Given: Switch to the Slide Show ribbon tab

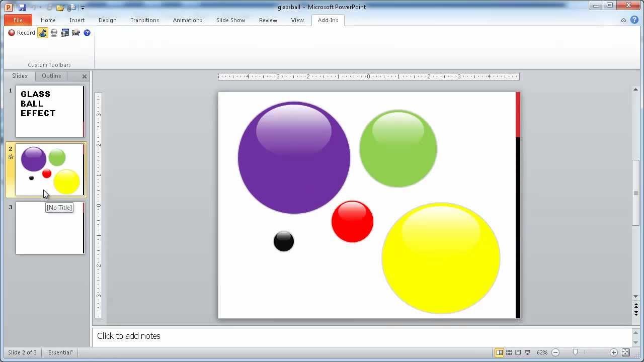Looking at the screenshot, I should pyautogui.click(x=230, y=20).
